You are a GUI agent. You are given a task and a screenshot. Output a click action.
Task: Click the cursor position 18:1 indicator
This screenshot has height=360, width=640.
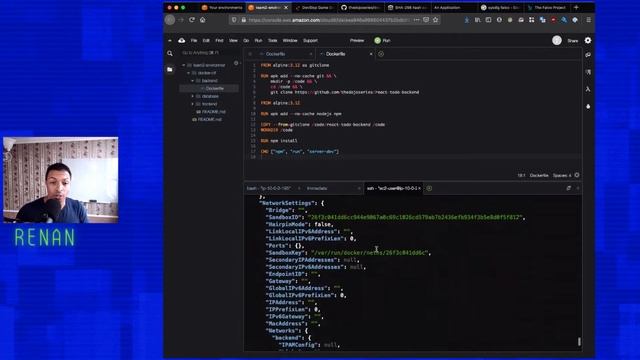click(521, 175)
